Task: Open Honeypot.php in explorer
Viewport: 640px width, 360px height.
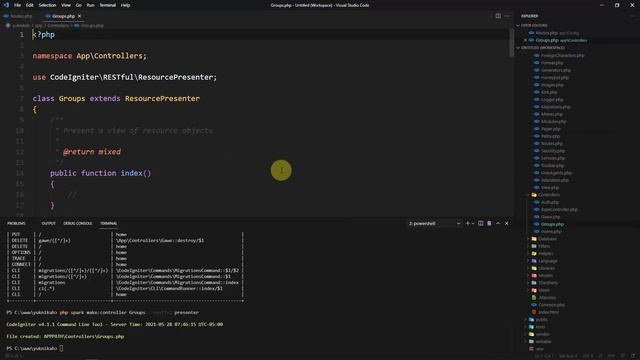Action: pos(554,78)
